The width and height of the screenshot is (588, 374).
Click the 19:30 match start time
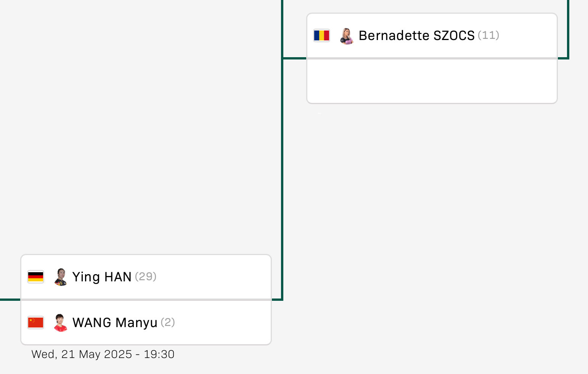coord(159,354)
